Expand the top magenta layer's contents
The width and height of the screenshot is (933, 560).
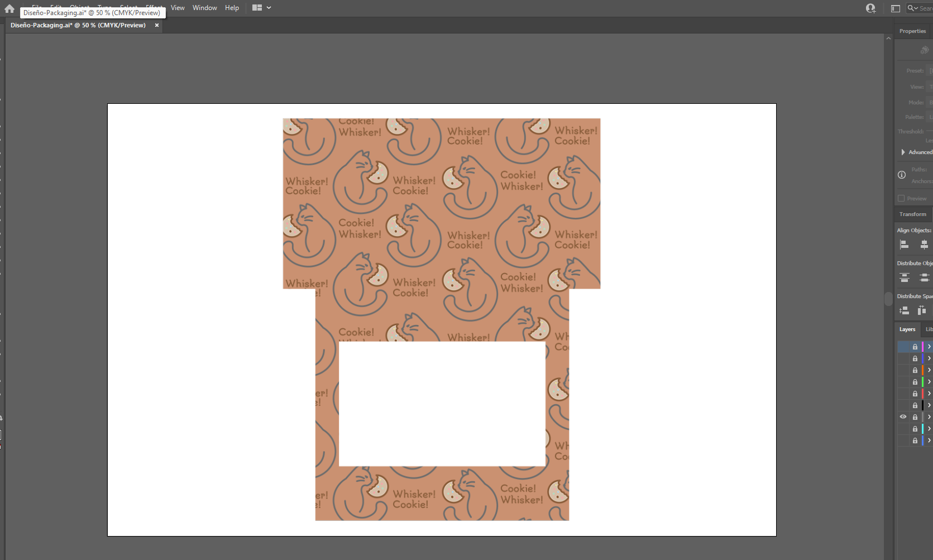[x=929, y=347]
